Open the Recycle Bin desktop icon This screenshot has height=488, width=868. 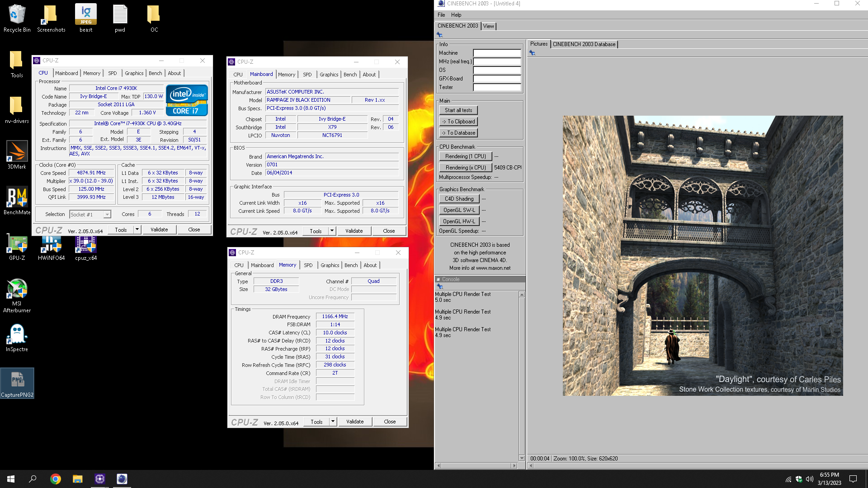(17, 18)
